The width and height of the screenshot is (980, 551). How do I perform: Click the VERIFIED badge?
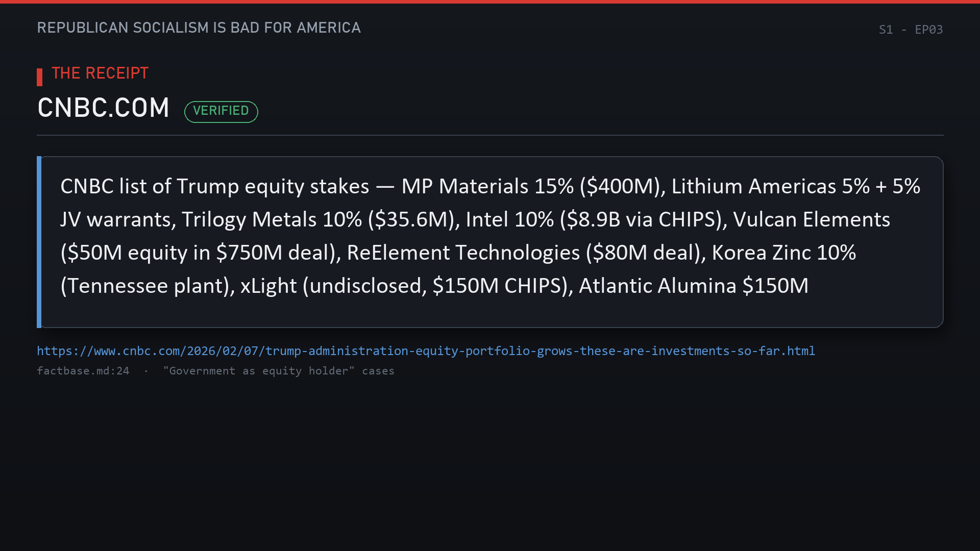point(221,111)
